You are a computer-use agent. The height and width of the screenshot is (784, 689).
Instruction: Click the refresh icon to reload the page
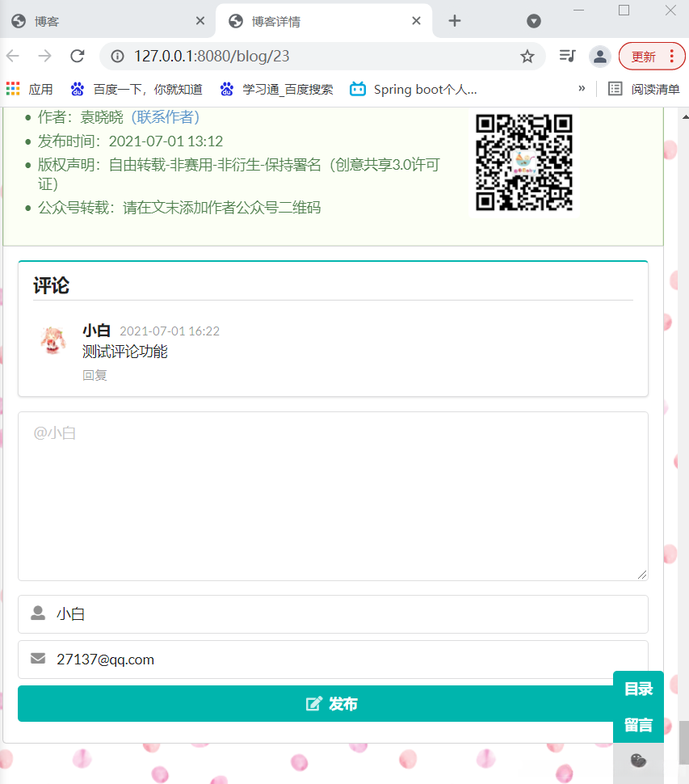77,56
